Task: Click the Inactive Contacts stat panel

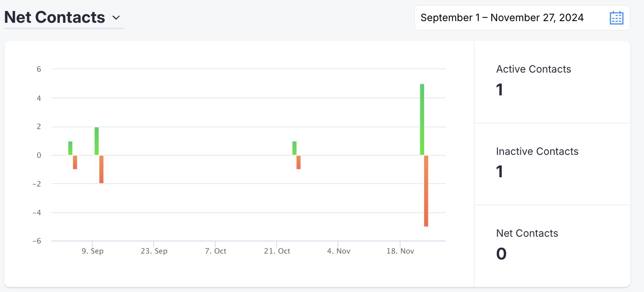Action: pyautogui.click(x=552, y=164)
